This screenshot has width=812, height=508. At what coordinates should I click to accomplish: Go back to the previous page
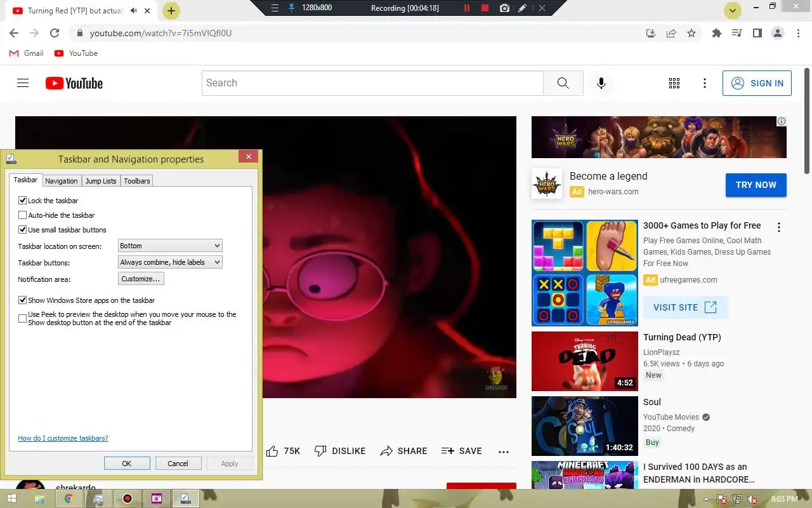pyautogui.click(x=14, y=33)
